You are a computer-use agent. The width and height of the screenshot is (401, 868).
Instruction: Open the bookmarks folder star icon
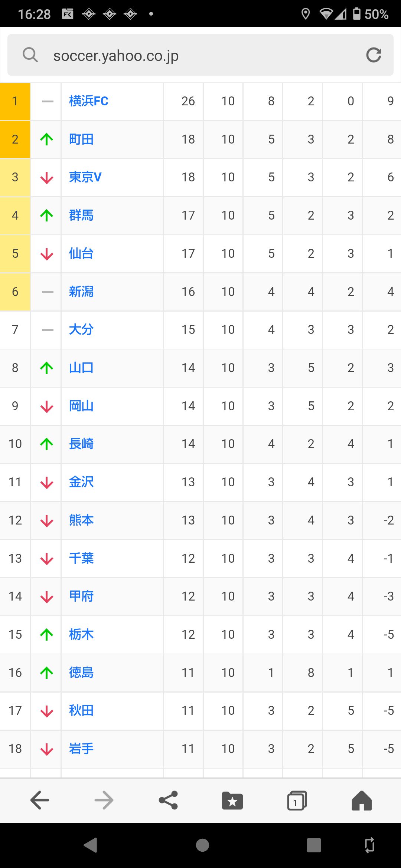(x=232, y=800)
